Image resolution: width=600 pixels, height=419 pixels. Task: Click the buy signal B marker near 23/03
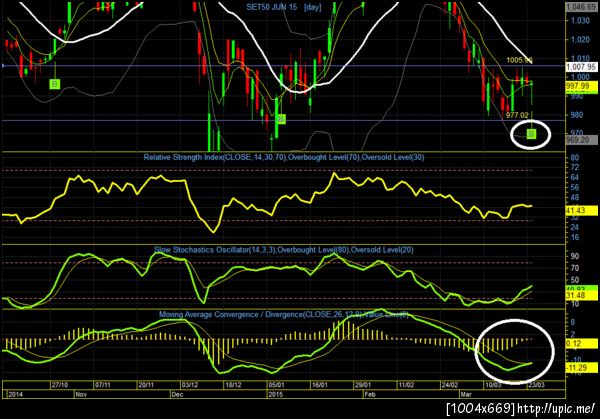click(531, 134)
